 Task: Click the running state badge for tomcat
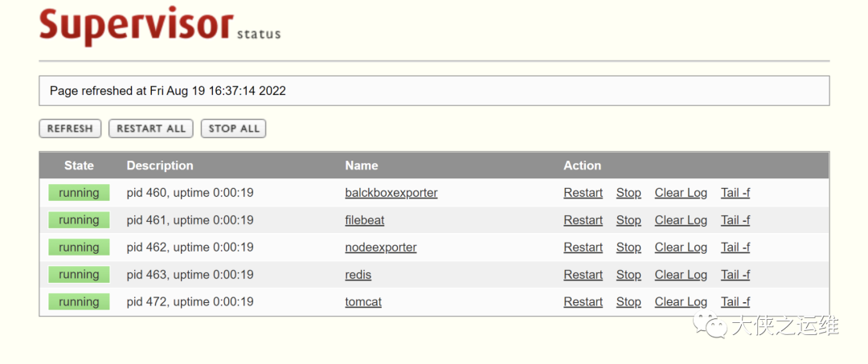(x=79, y=302)
